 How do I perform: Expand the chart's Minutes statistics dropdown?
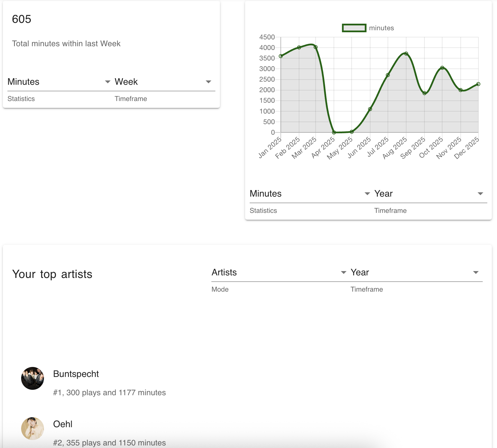click(310, 194)
